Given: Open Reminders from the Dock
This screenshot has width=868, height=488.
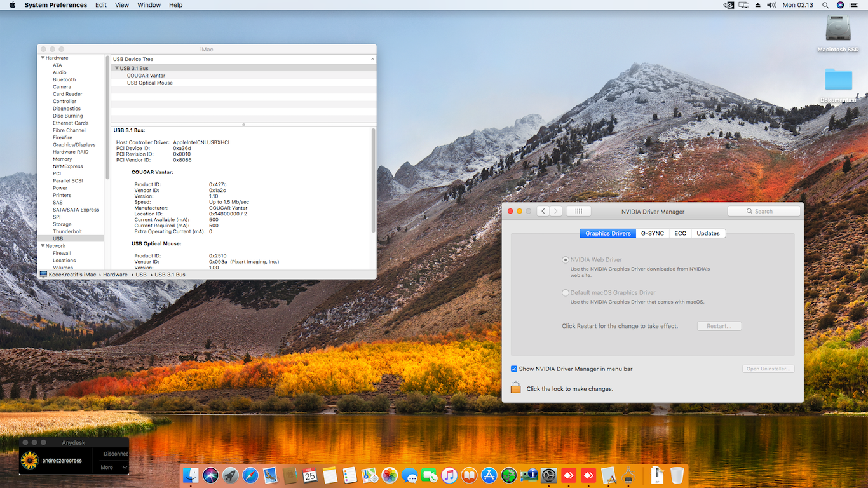Looking at the screenshot, I should 349,475.
